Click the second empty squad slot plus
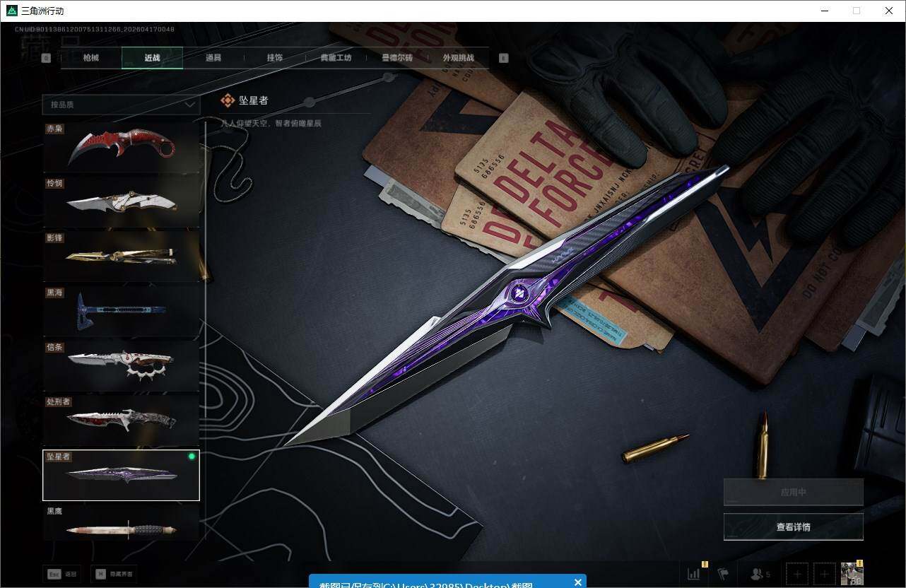The width and height of the screenshot is (906, 588). pyautogui.click(x=824, y=574)
